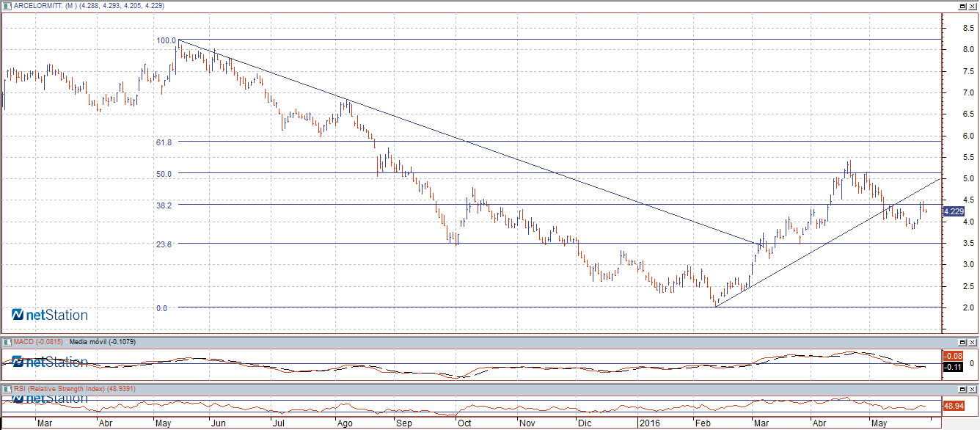Click the 48.94 RSI value tag
Viewport: 980px width, 430px height.
952,405
